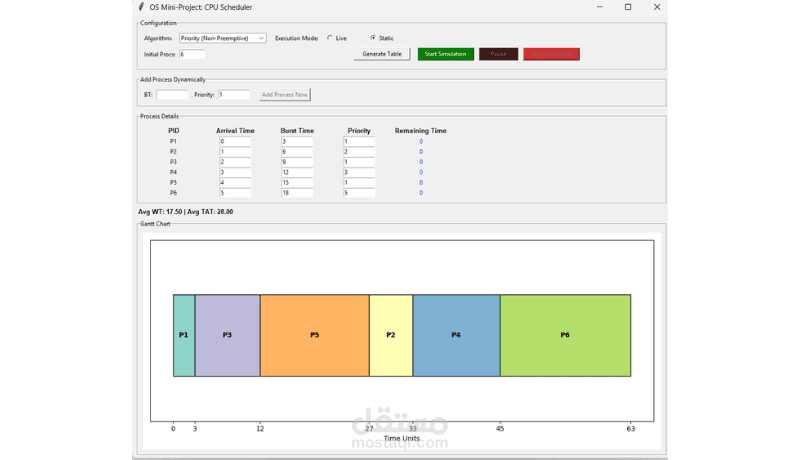This screenshot has width=800, height=460.
Task: Close the CPU Scheduler window
Action: click(657, 7)
